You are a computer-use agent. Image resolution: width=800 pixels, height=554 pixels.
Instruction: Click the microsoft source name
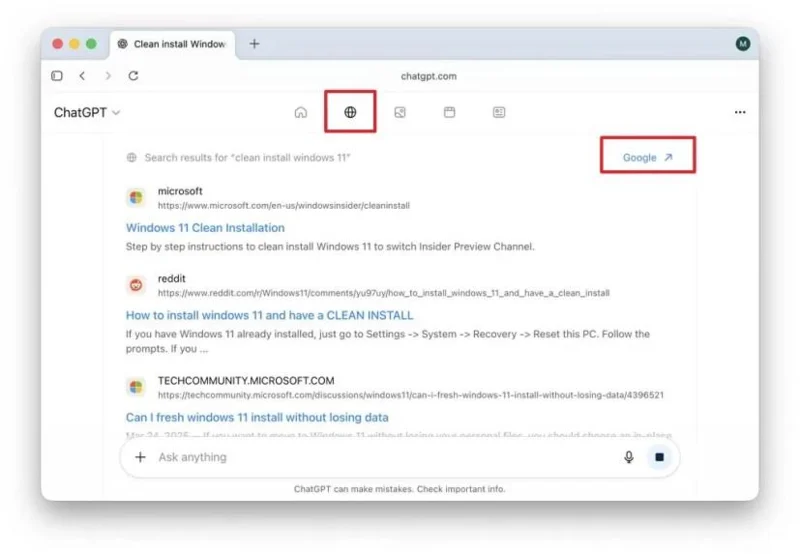pos(180,191)
